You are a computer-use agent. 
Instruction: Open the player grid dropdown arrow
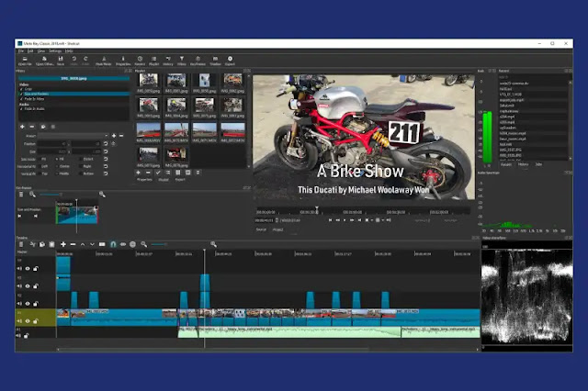382,220
